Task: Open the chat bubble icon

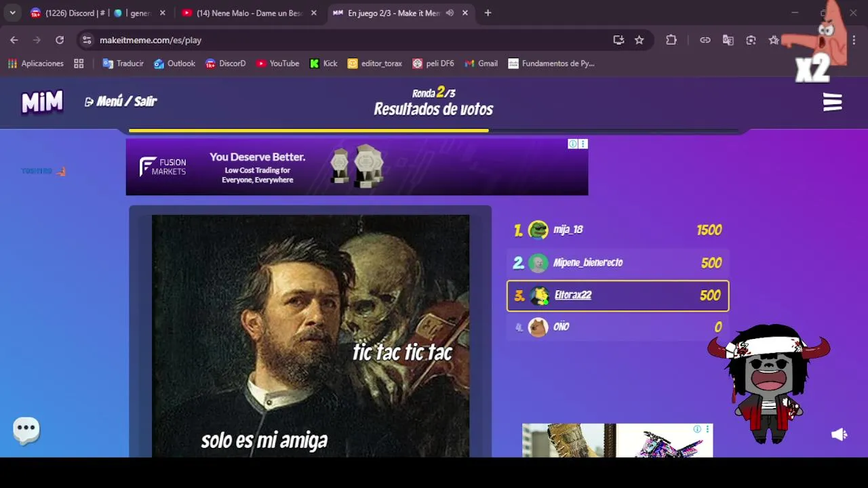Action: click(26, 430)
